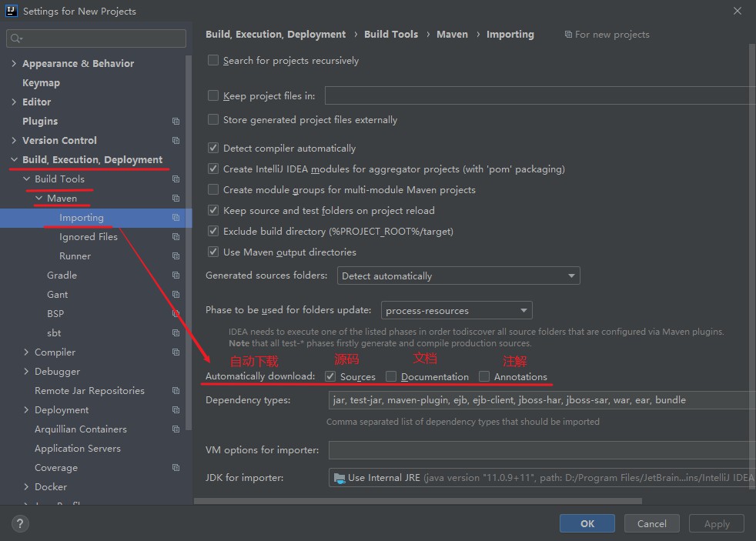Click the VM options for importer field
Image resolution: width=756 pixels, height=541 pixels.
[x=541, y=450]
